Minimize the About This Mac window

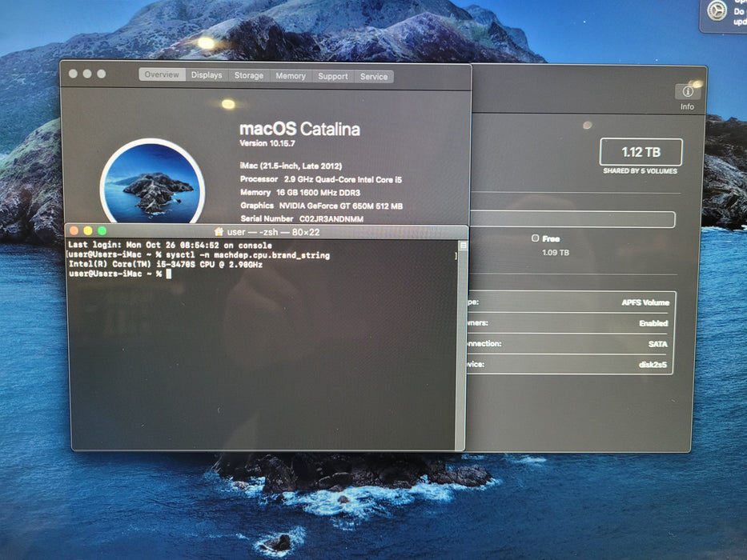pos(87,74)
